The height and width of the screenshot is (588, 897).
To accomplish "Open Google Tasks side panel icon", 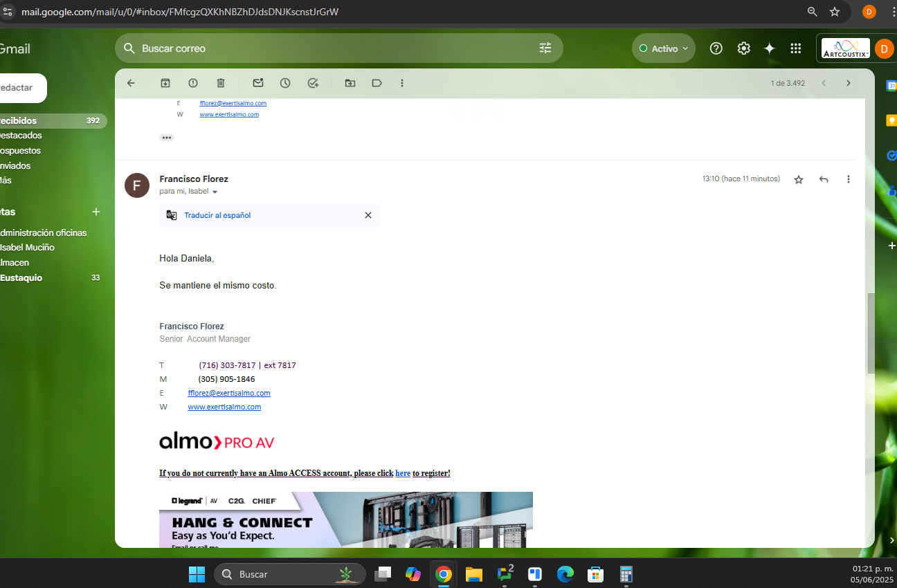I will 891,156.
